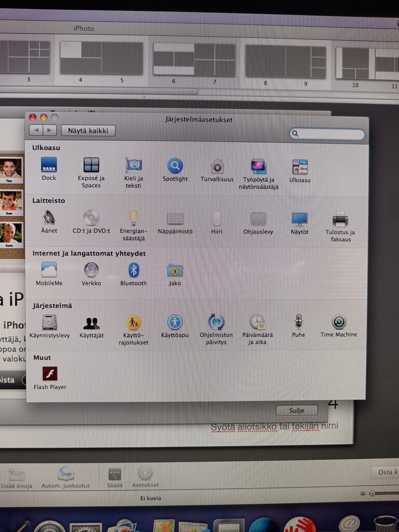Click the Sulje button in iPhoto
Viewport: 399px width, 532px height.
point(297,410)
